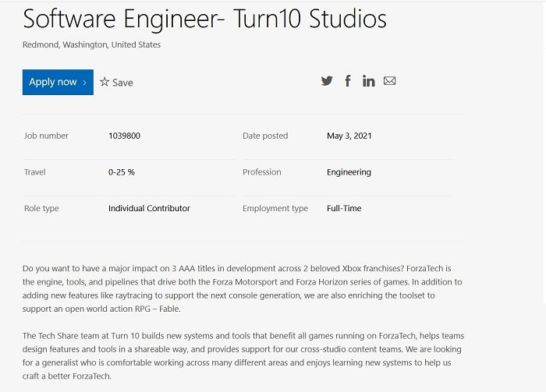Share the job on LinkedIn

point(368,81)
